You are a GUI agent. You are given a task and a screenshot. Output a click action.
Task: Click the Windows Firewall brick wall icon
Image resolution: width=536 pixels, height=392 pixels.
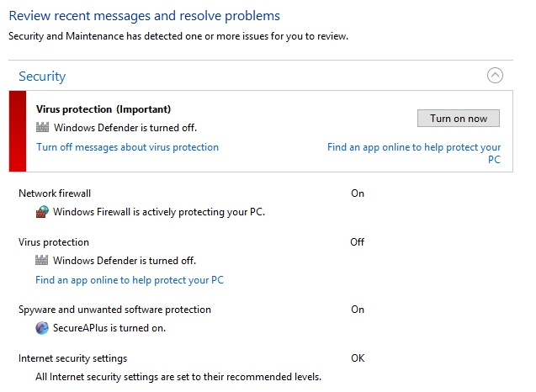[42, 212]
